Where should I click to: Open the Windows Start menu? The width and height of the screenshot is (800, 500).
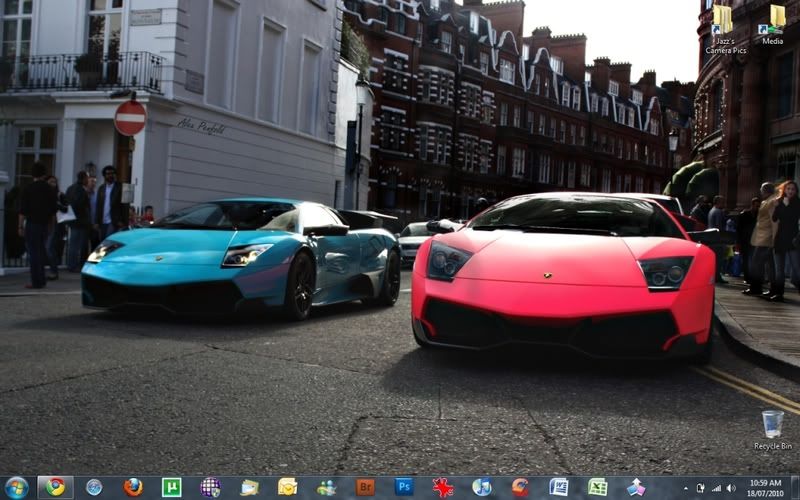click(16, 487)
